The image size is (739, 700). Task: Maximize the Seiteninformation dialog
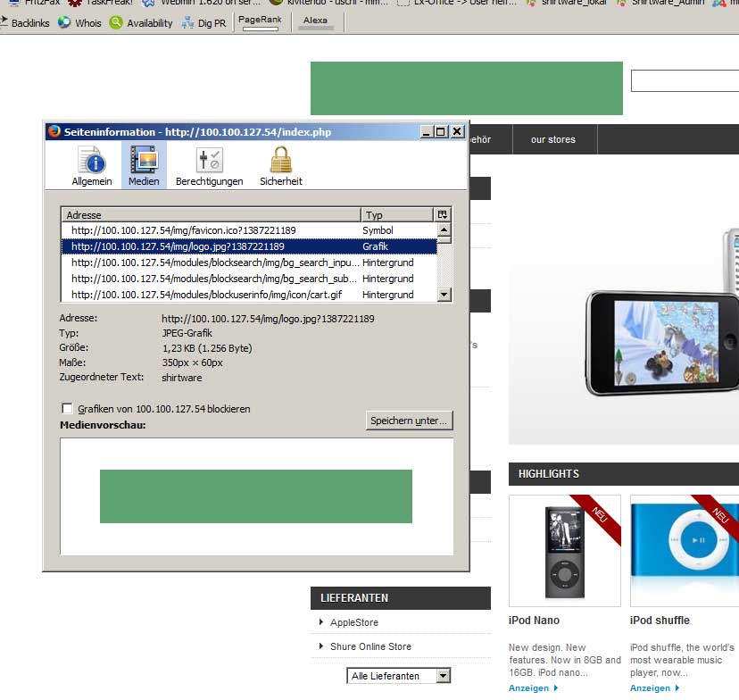[x=441, y=131]
